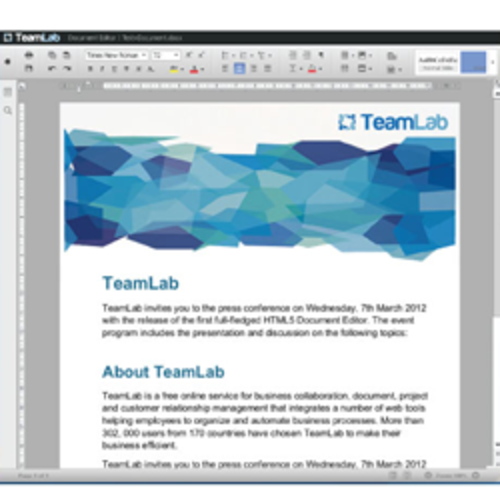The height and width of the screenshot is (500, 500).
Task: Toggle superscript formatting
Action: tap(139, 69)
